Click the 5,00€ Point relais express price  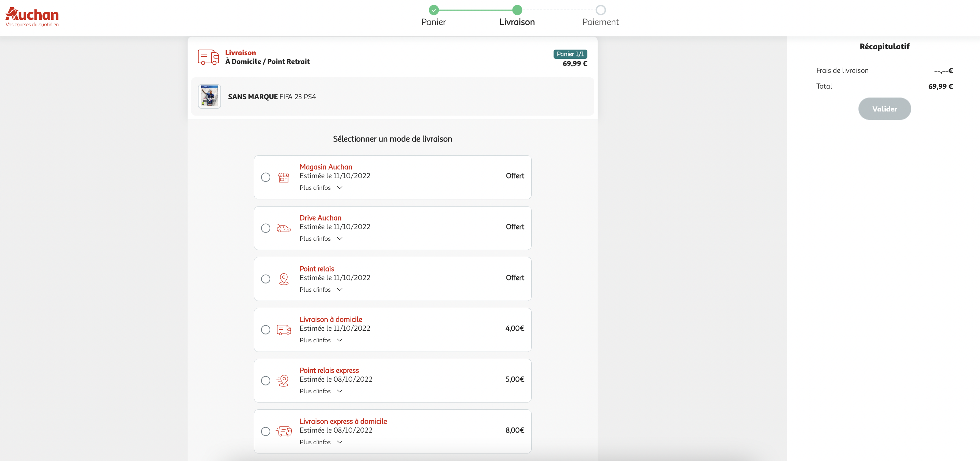click(x=515, y=379)
